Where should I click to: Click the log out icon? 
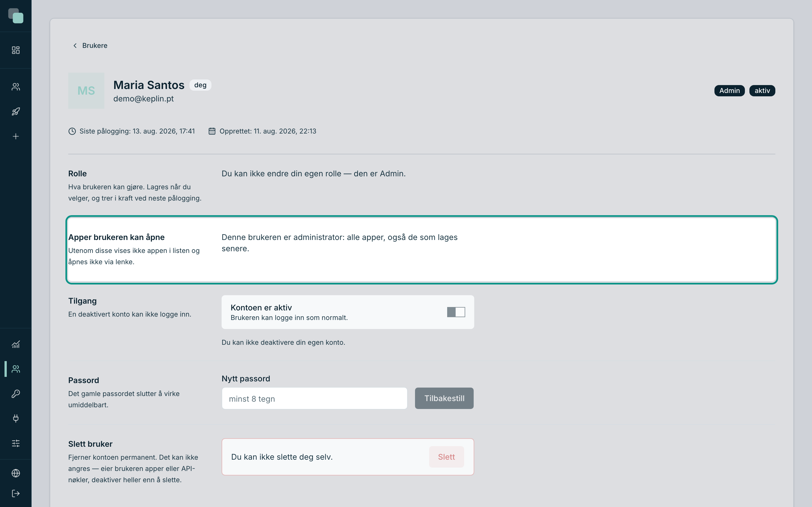pyautogui.click(x=16, y=493)
